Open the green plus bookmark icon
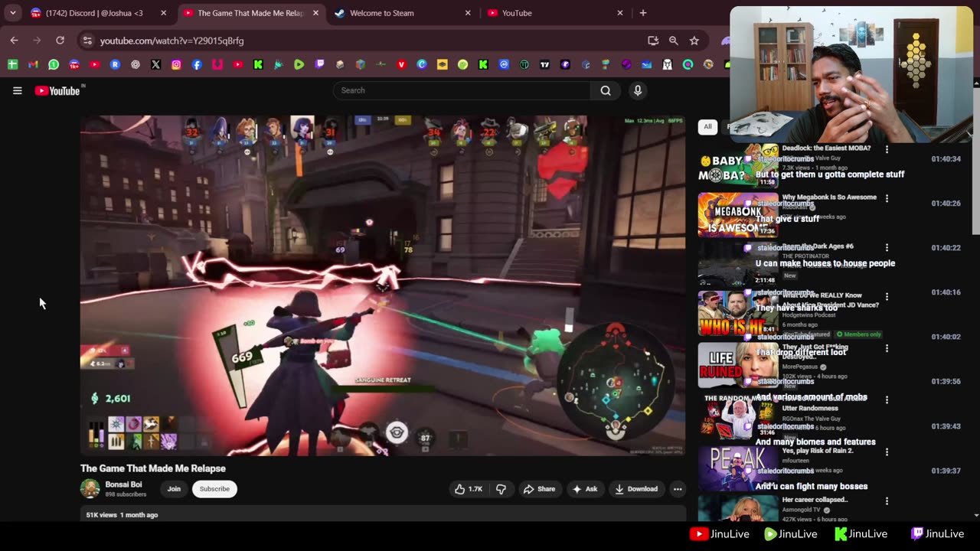Viewport: 980px width, 551px height. coord(13,65)
